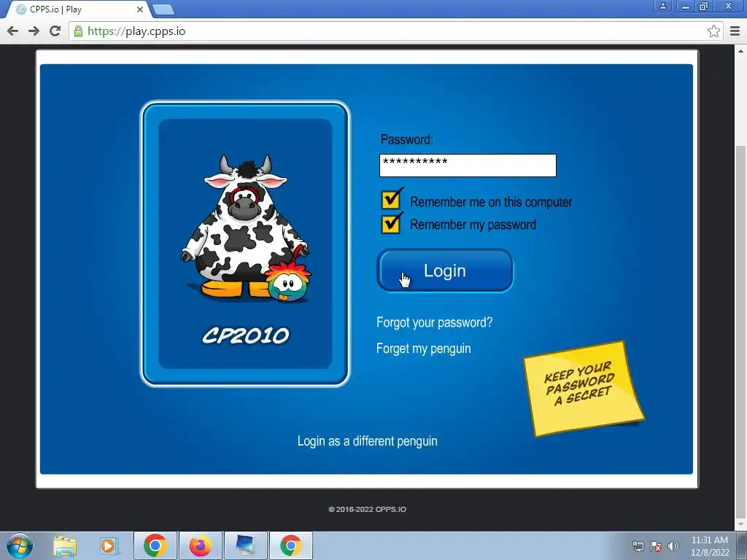Image resolution: width=747 pixels, height=560 pixels.
Task: Bookmark the page with the star icon
Action: click(x=713, y=31)
